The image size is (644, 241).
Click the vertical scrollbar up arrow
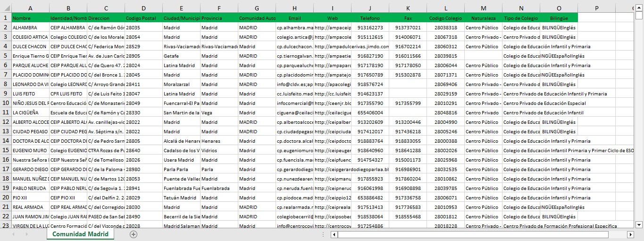click(x=639, y=8)
